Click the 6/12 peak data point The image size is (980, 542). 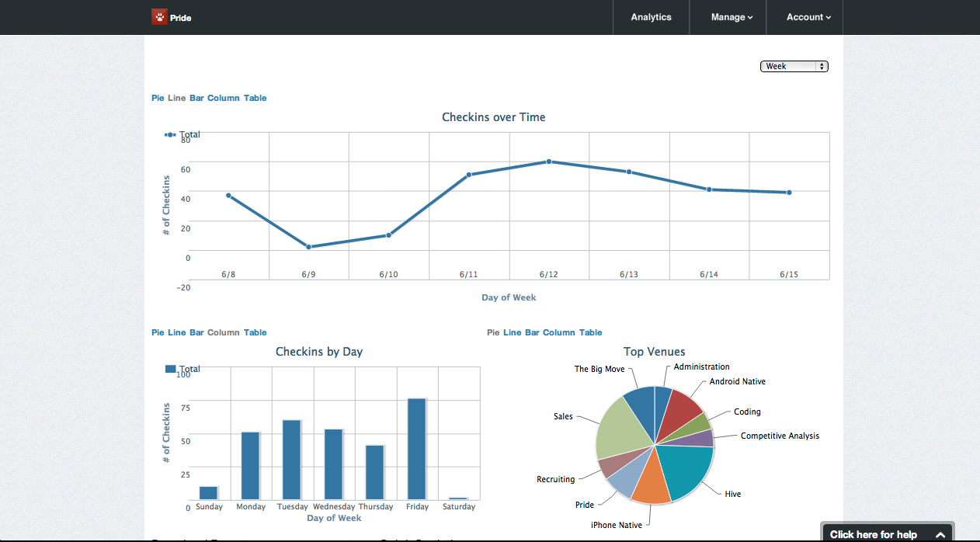coord(549,162)
